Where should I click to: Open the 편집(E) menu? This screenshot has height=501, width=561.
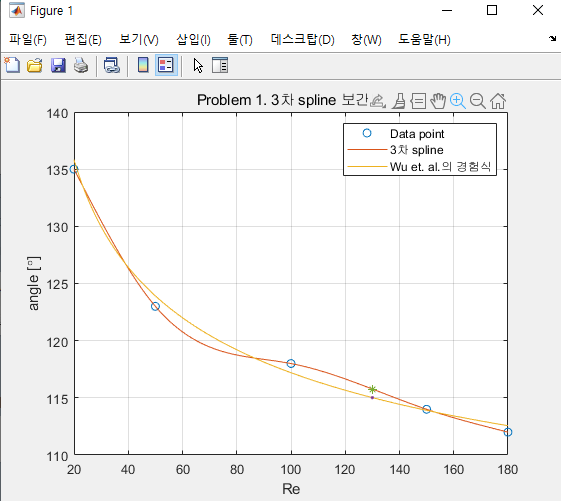(x=83, y=39)
